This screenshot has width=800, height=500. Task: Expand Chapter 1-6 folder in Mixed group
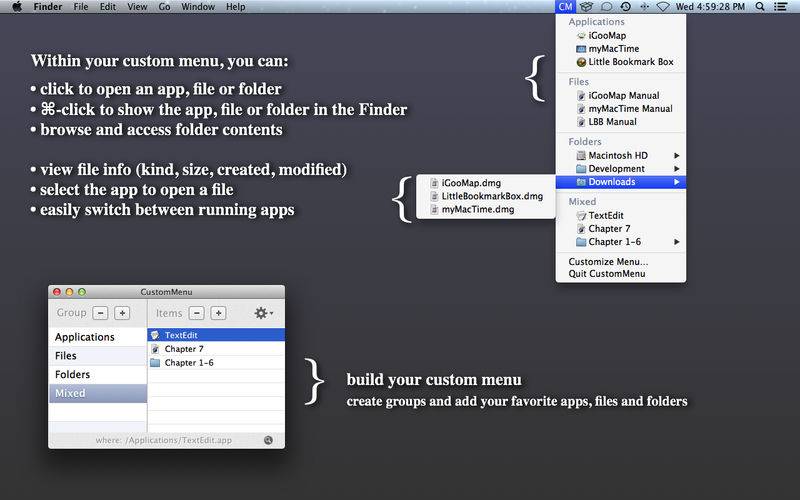point(620,242)
